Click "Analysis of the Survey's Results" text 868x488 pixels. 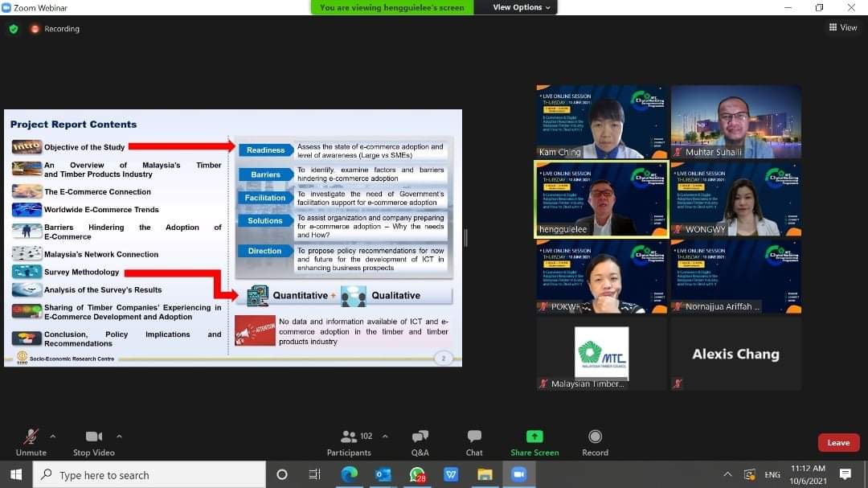103,289
